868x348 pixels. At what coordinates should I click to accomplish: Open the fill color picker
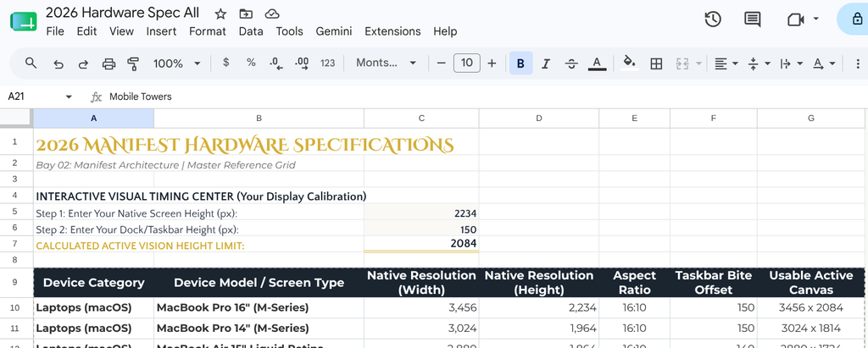630,63
